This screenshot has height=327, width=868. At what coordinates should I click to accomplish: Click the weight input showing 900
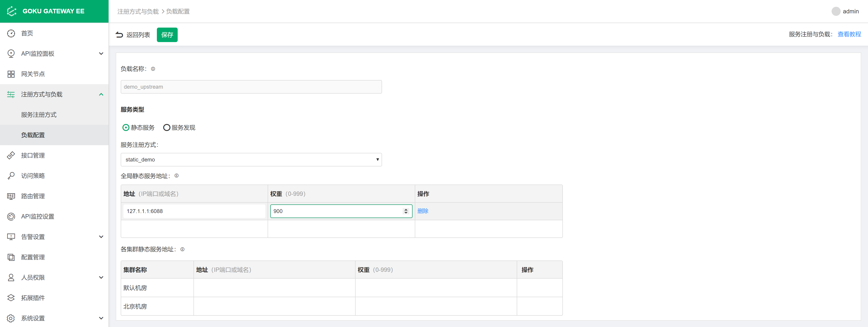341,211
